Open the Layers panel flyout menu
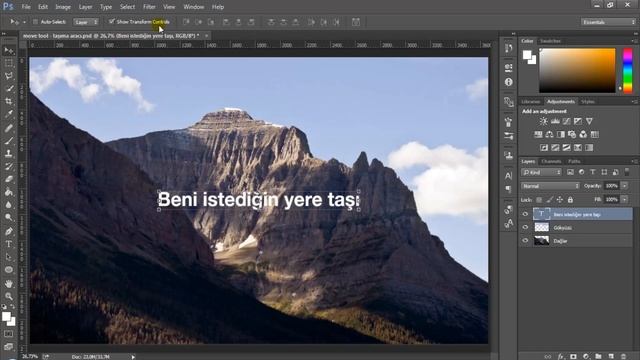 634,162
